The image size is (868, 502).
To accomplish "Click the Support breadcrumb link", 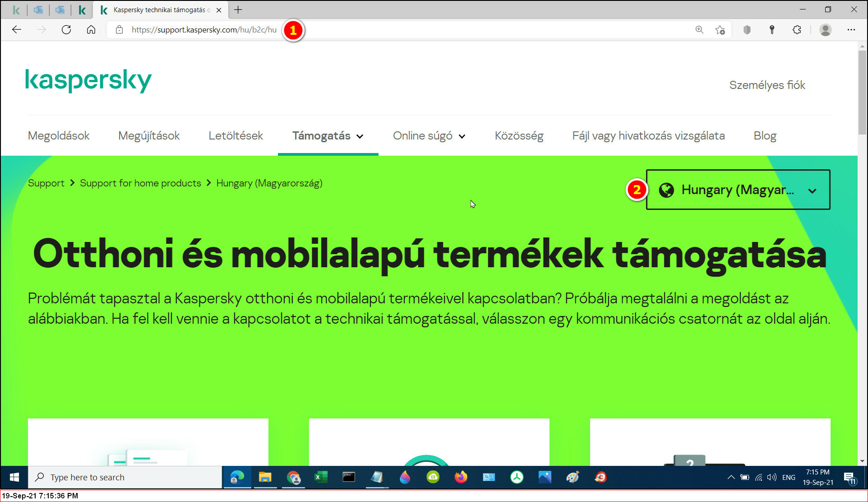I will click(x=46, y=183).
